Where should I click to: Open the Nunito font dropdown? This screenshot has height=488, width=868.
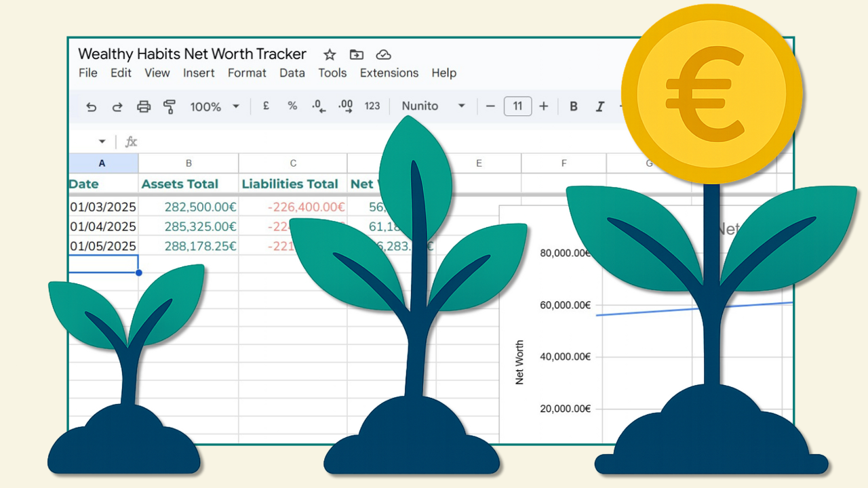click(433, 106)
